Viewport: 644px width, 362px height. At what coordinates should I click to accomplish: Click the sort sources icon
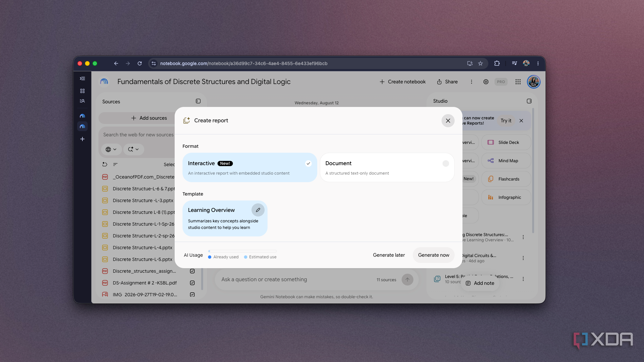[x=115, y=164]
